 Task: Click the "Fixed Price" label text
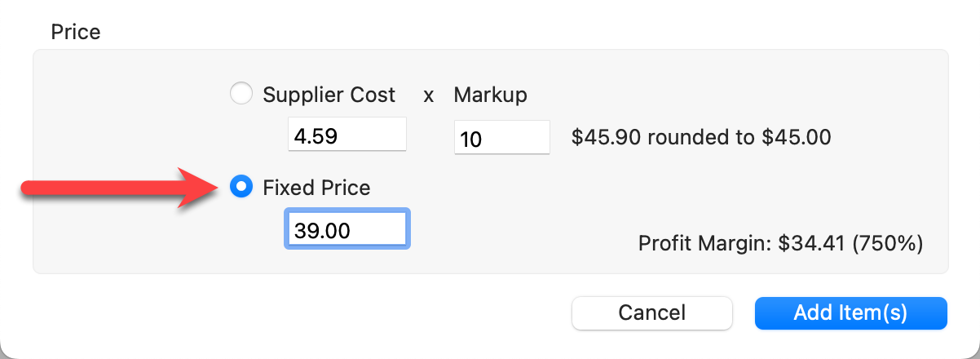(x=316, y=188)
